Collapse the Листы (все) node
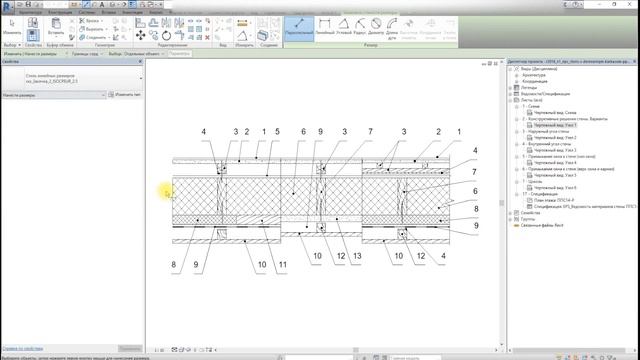Screen dimensions: 640x360 pos(511,100)
